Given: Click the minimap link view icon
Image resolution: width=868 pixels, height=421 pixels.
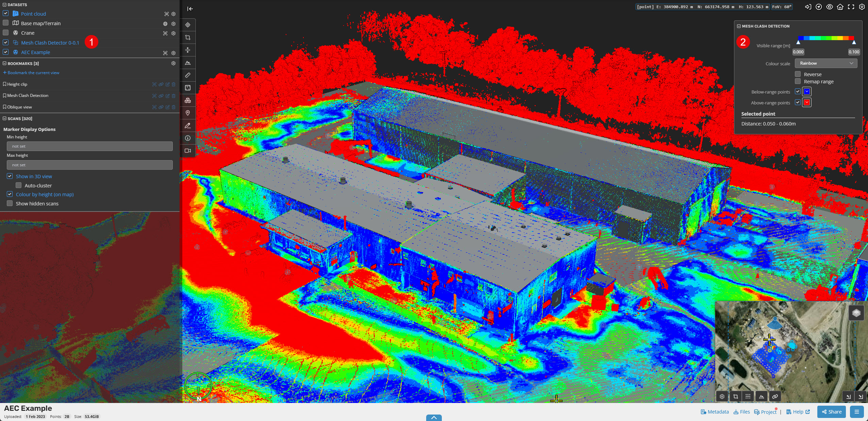Looking at the screenshot, I should click(775, 396).
